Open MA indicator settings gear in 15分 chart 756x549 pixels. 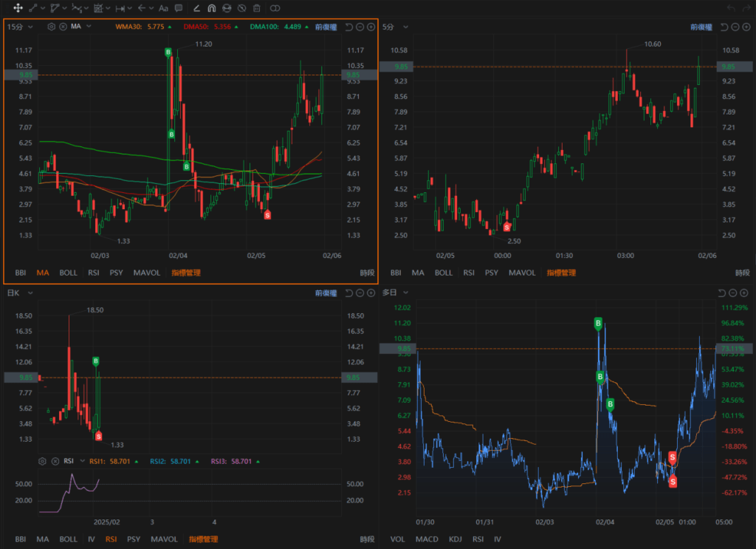point(52,27)
